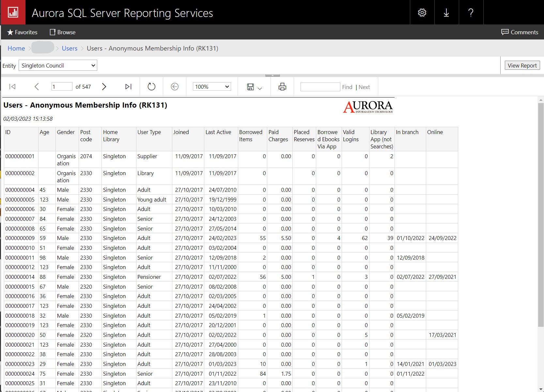Click the ID cell 0000000001
The height and width of the screenshot is (392, 544).
pyautogui.click(x=20, y=156)
